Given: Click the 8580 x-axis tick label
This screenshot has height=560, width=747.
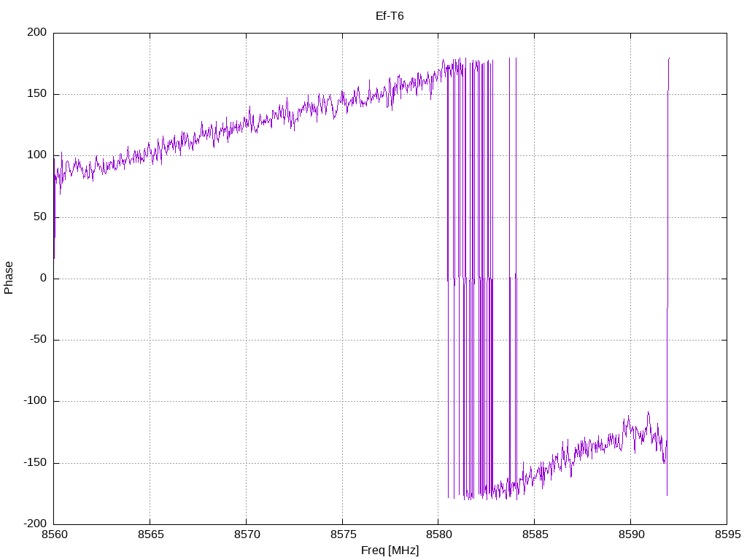Looking at the screenshot, I should tap(438, 534).
